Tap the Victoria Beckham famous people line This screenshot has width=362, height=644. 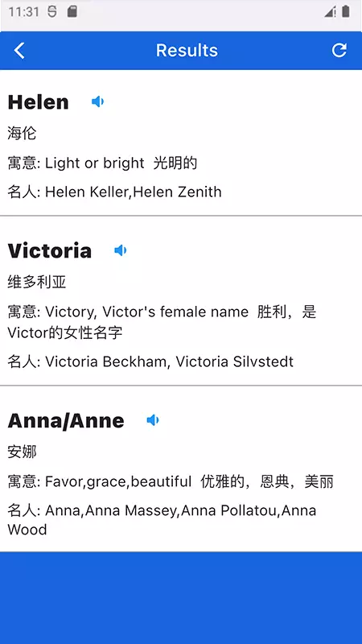[x=150, y=361]
